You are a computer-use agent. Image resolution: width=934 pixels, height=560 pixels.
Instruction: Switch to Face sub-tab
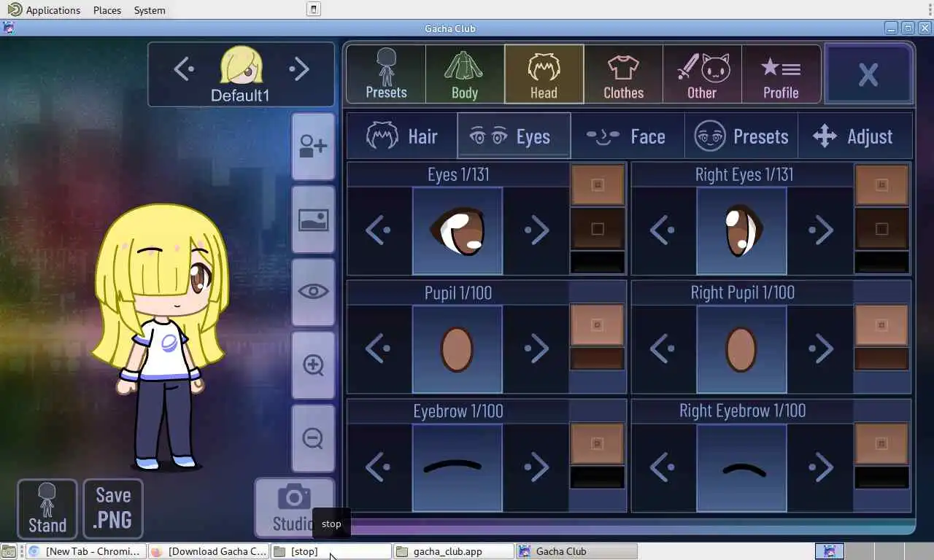point(627,136)
